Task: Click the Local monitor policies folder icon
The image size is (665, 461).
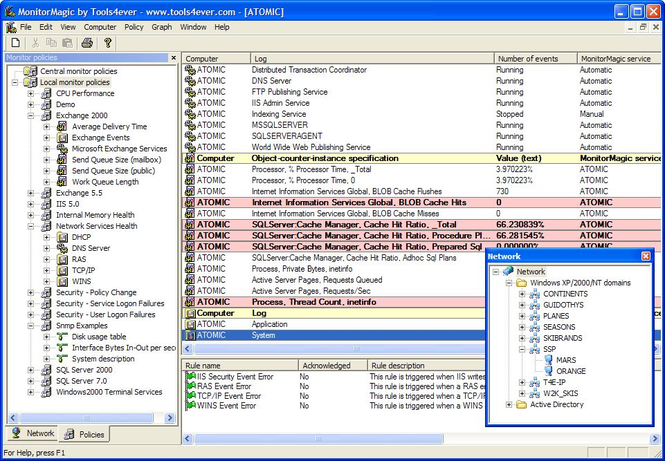Action: 31,82
